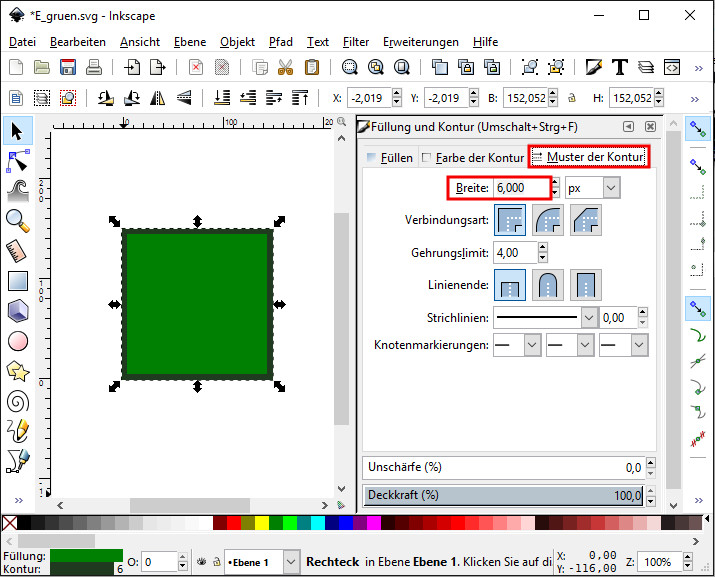Select the arrow Selector tool
This screenshot has height=577, width=715.
pos(17,131)
